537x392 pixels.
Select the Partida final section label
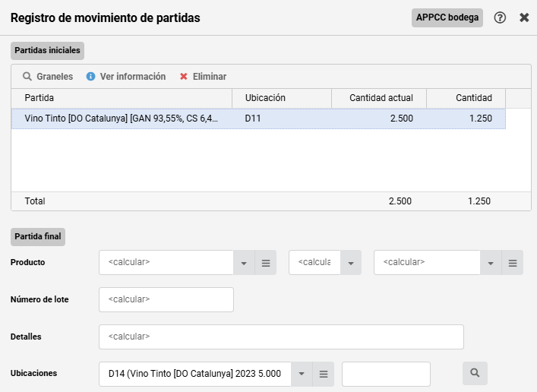[38, 236]
